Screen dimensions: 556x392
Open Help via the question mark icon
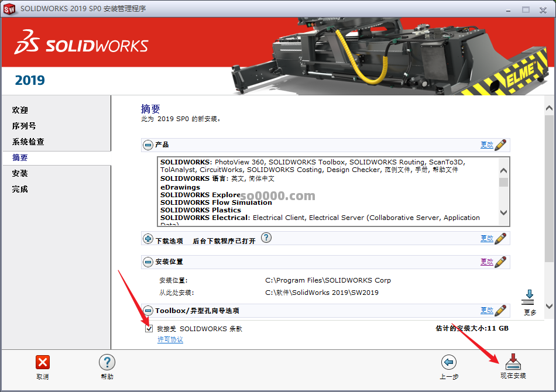point(107,362)
